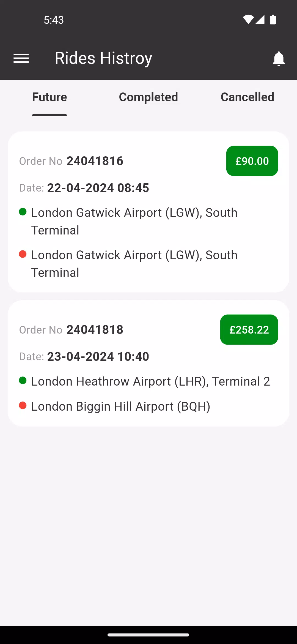Screen dimensions: 297x644
Task: Tap the cellular signal icon
Action: click(260, 20)
